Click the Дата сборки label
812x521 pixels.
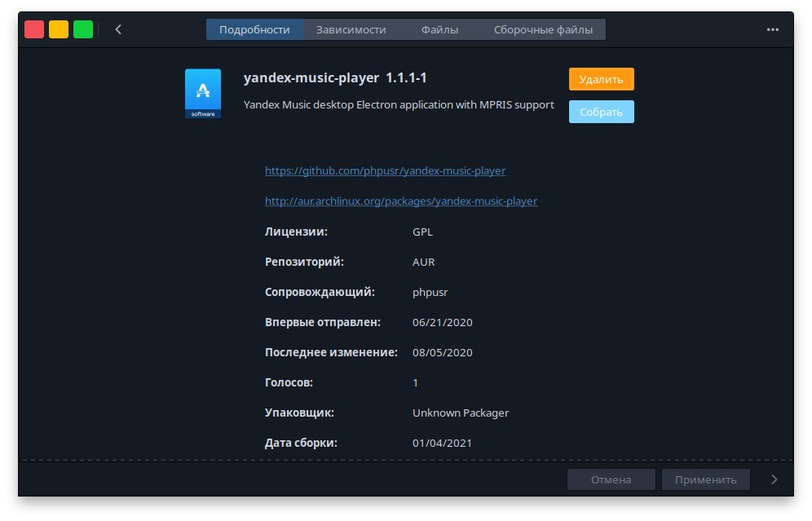(301, 443)
